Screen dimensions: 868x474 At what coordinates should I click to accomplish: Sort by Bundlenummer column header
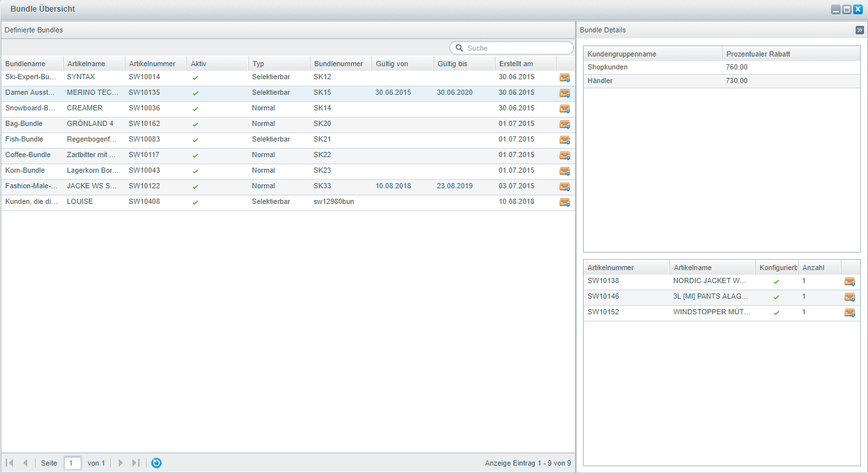click(x=340, y=64)
